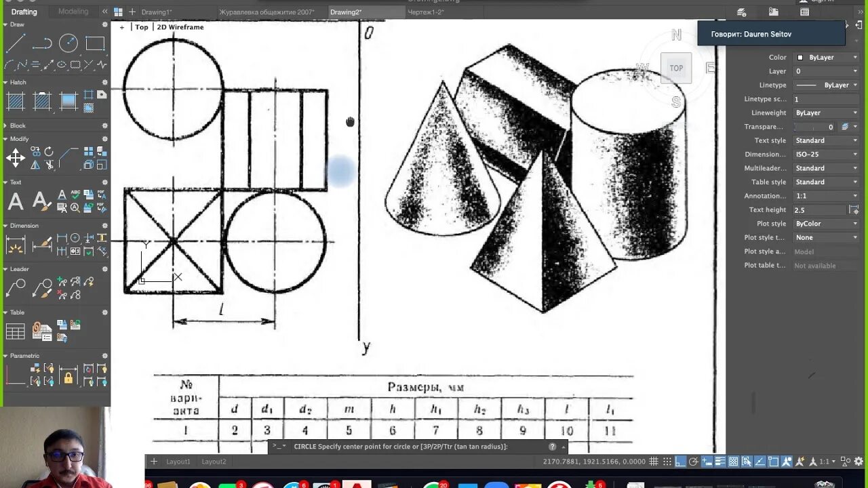The width and height of the screenshot is (868, 488).
Task: Collapse the tool palette with double chevron
Action: click(x=104, y=12)
